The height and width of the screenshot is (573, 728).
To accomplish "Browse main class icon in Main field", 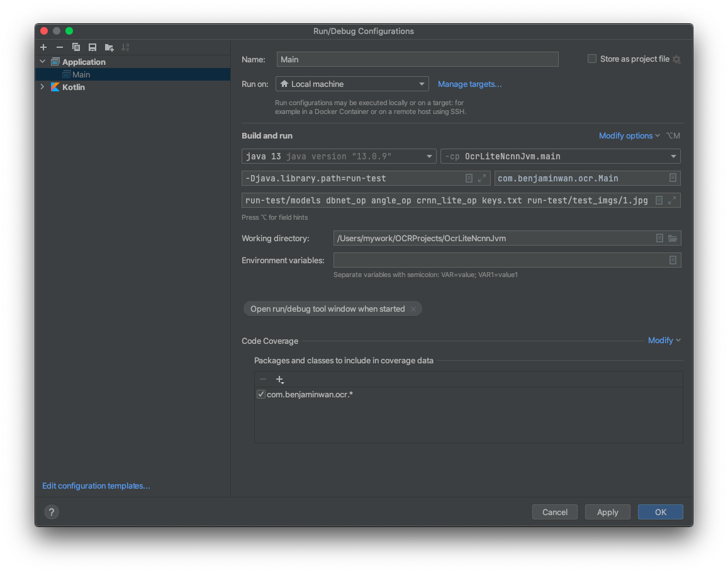I will (x=673, y=178).
